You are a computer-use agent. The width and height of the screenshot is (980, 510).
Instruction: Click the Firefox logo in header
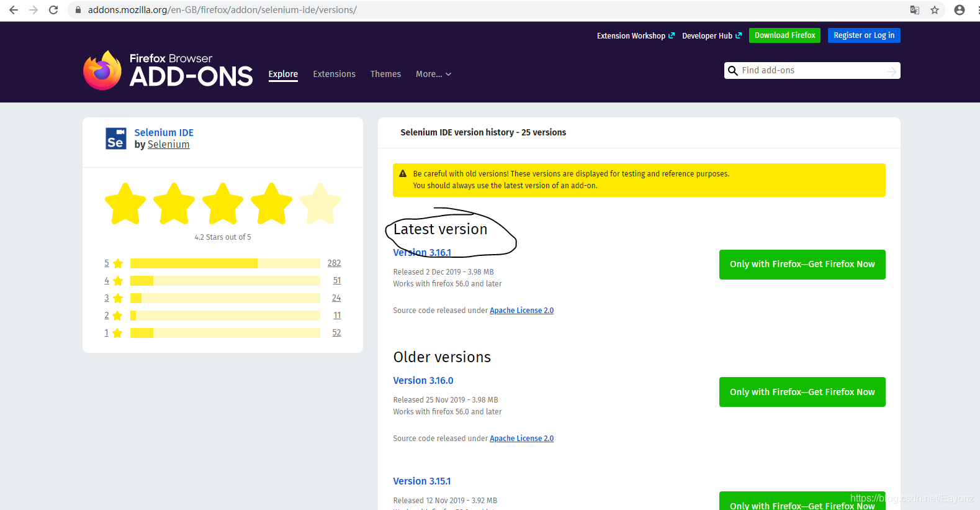pyautogui.click(x=102, y=70)
